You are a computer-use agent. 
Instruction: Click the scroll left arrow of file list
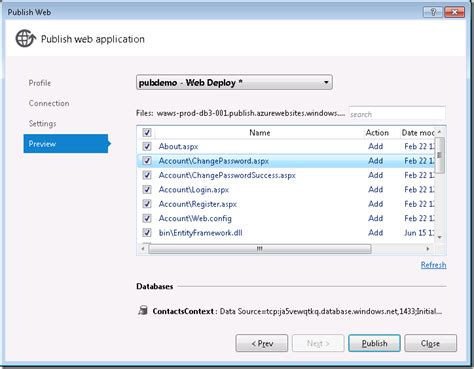click(143, 249)
